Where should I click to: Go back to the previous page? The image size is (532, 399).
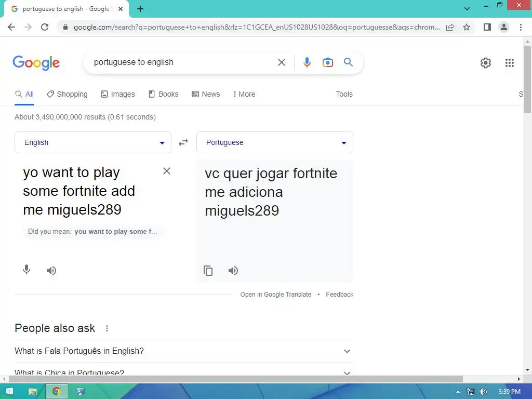11,27
